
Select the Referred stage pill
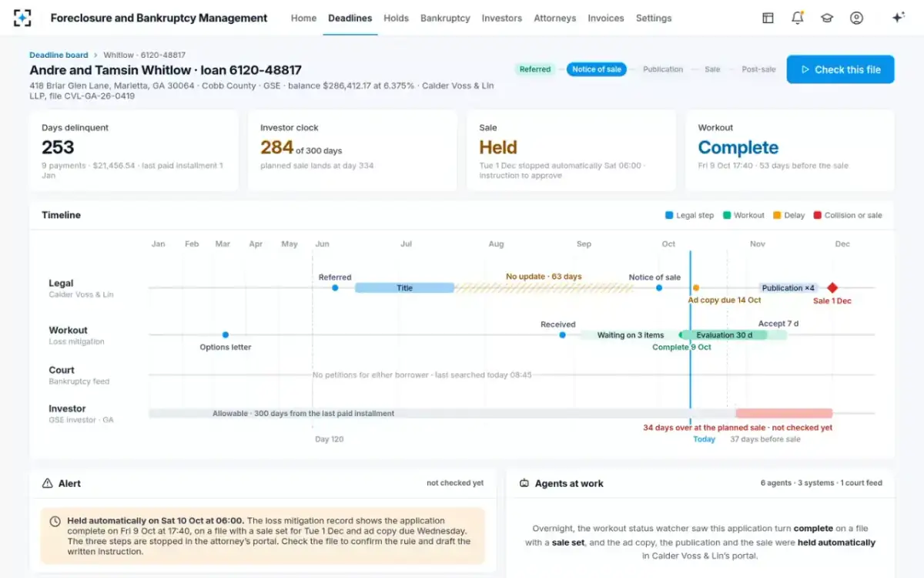pyautogui.click(x=535, y=69)
